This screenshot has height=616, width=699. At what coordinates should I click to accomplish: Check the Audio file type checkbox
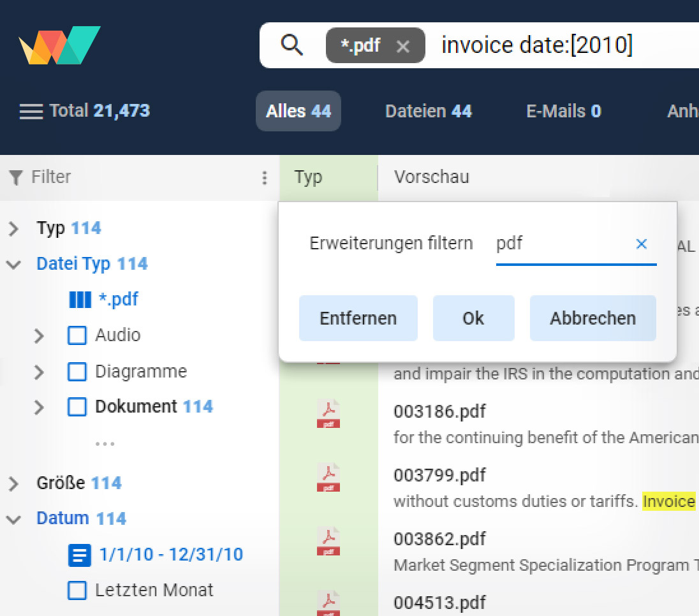click(77, 335)
